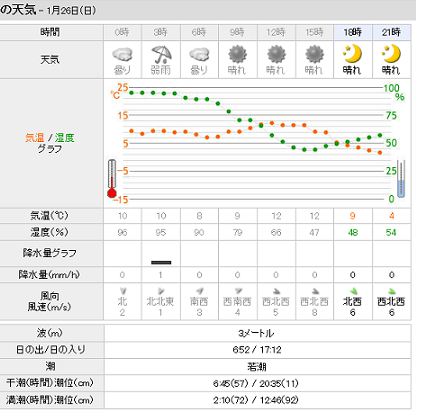Screen dimensions: 443x414
Task: Click the 波(m) row label
Action: point(50,333)
